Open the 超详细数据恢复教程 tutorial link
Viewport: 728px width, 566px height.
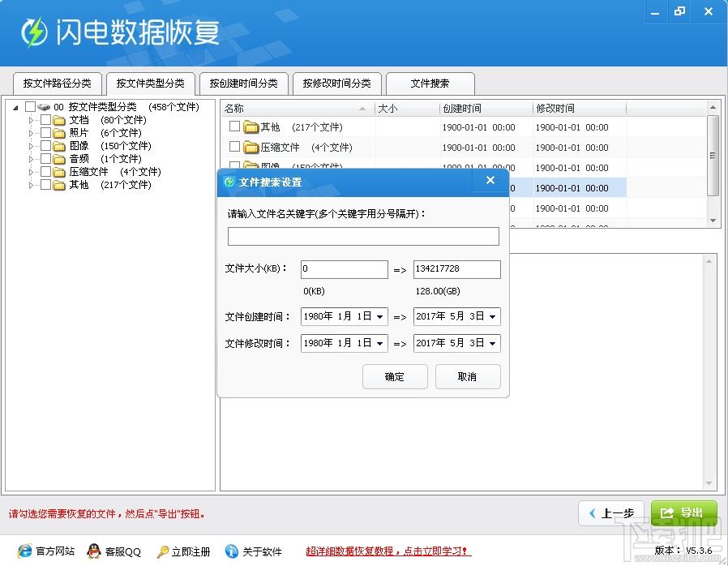pyautogui.click(x=388, y=551)
